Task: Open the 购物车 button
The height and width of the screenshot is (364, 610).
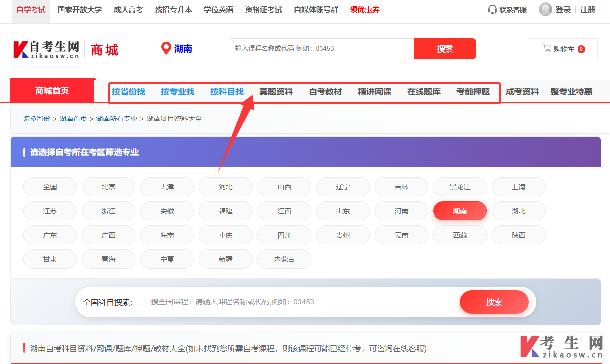Action: click(x=563, y=49)
